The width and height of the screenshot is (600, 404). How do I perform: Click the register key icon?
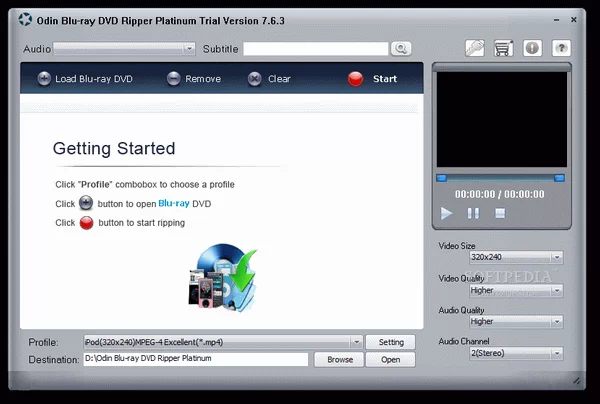[475, 47]
